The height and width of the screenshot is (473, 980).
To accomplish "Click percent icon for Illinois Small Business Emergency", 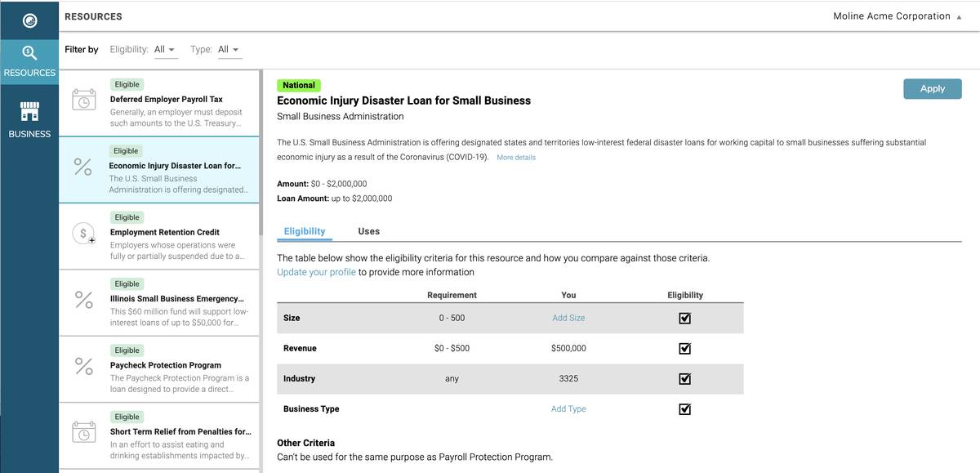I will coord(83,300).
